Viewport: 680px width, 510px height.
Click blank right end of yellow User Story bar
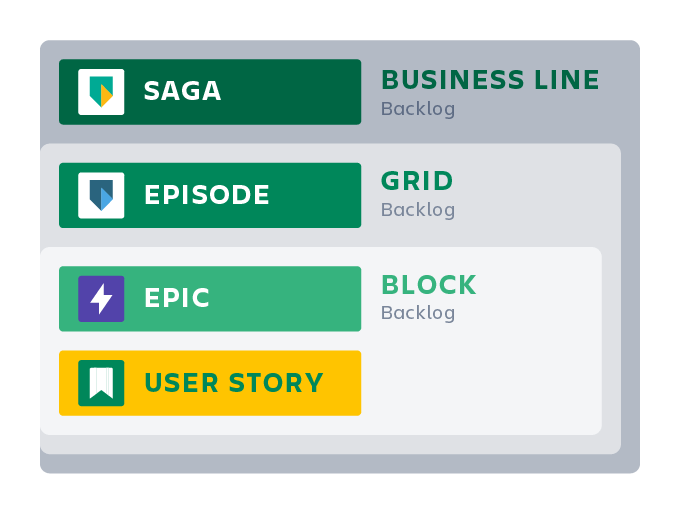[x=343, y=383]
